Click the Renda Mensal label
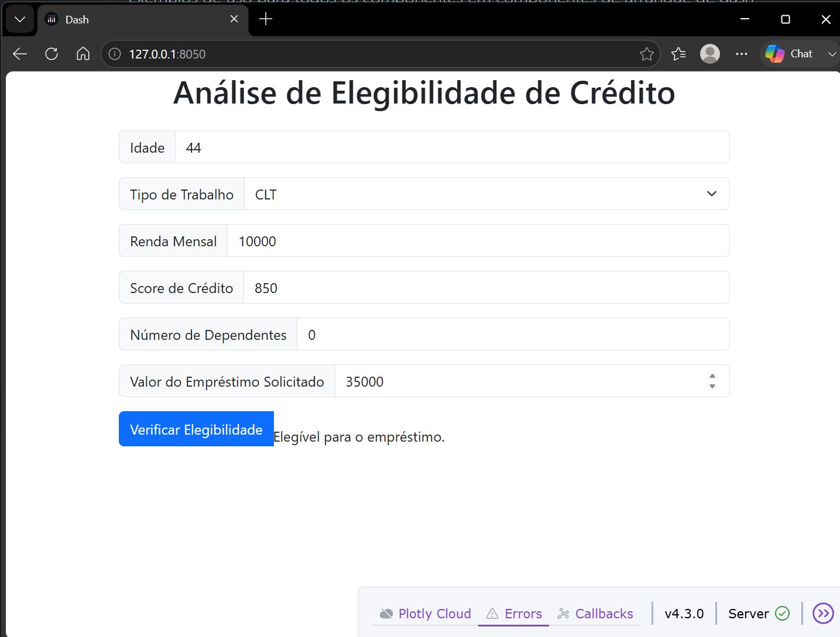 click(173, 241)
